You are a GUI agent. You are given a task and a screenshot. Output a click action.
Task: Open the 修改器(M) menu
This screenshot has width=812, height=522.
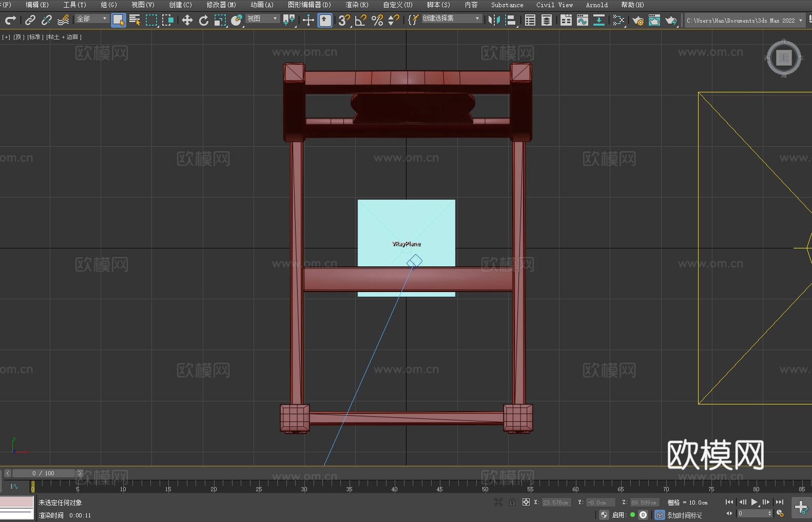pos(221,5)
